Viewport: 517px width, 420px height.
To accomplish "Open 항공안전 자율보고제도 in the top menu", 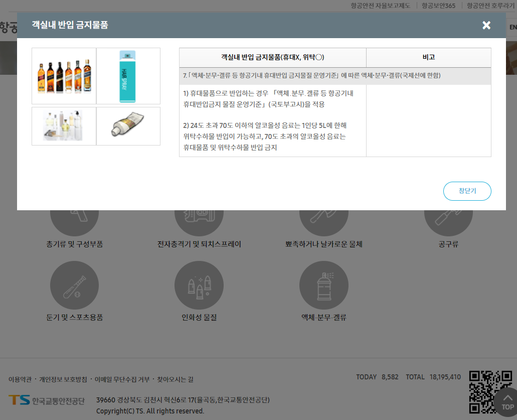I will 381,5.
